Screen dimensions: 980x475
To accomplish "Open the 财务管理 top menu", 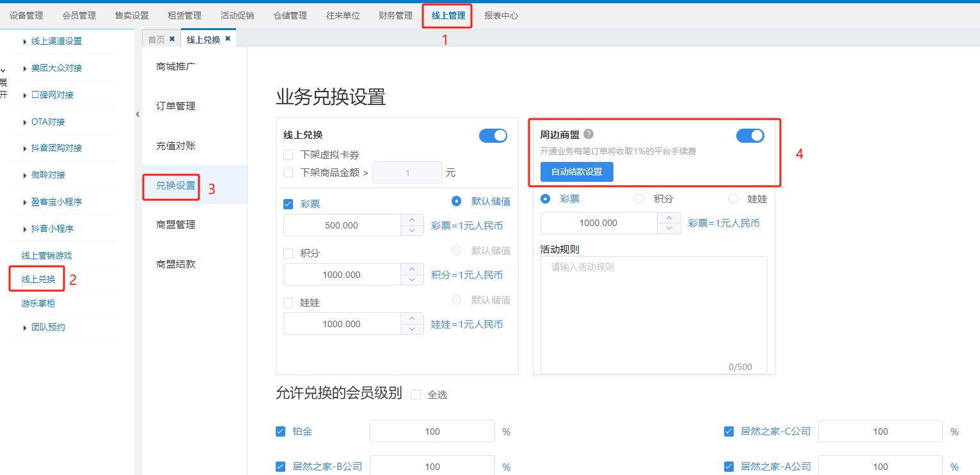I will click(395, 15).
